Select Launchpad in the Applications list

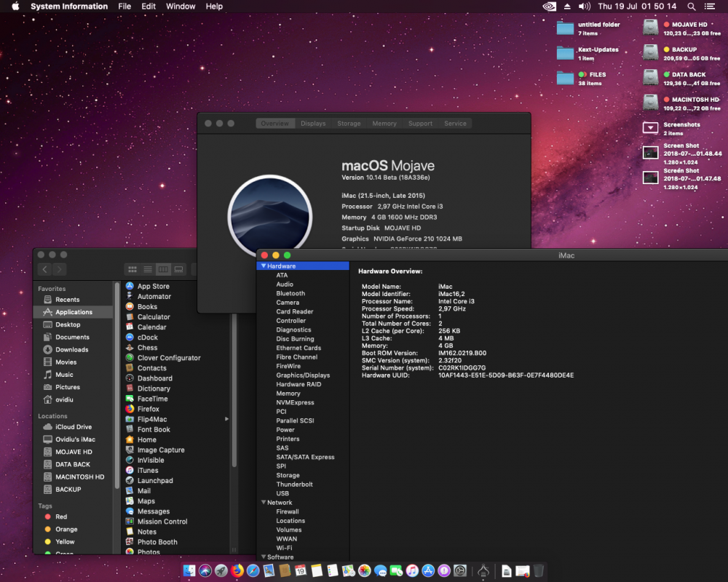click(x=149, y=480)
